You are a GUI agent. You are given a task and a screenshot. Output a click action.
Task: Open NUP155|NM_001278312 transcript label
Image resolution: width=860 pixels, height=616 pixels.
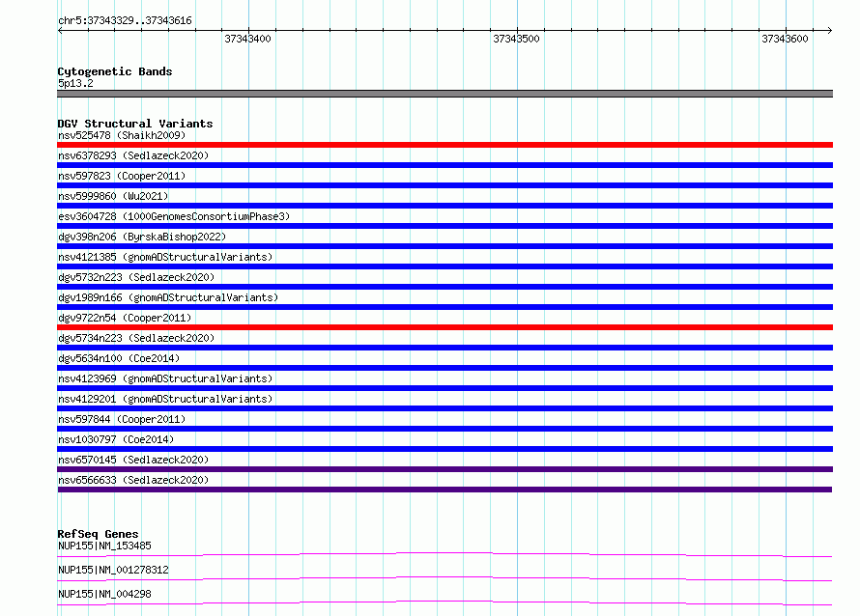[113, 570]
